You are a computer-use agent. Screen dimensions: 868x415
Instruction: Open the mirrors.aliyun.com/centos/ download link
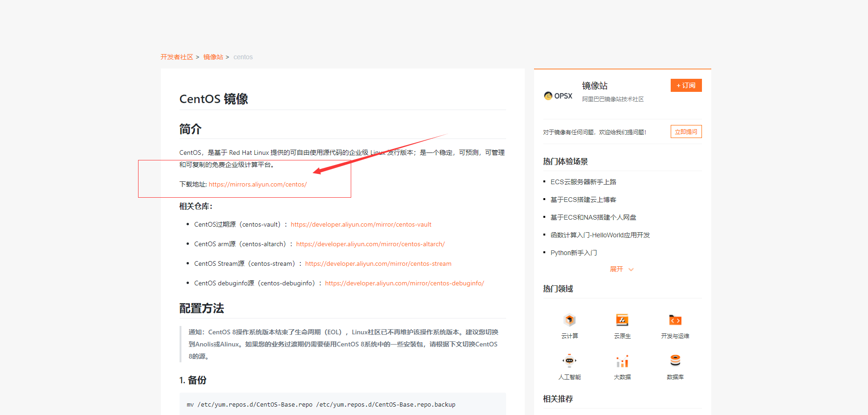[x=258, y=184]
